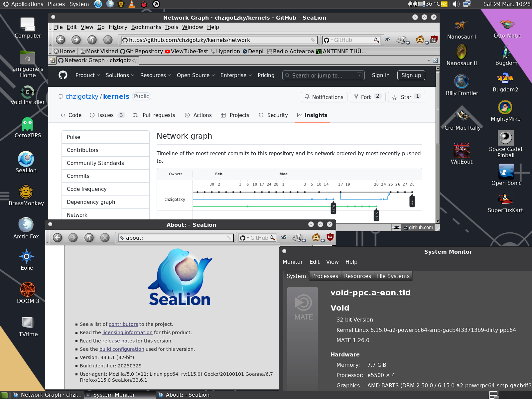Click the VLC cone launcher in the top panel
This screenshot has width=532, height=399.
click(x=132, y=4)
